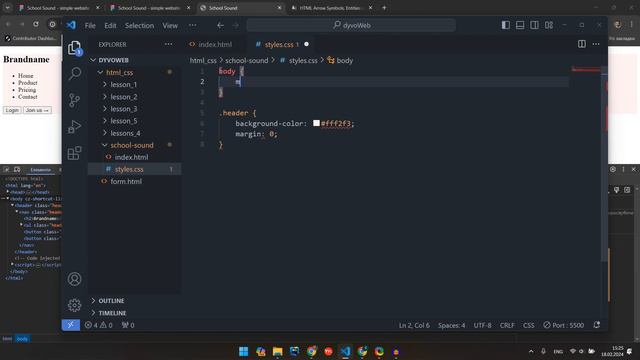
Task: Open the Search view in the activity bar
Action: (74, 74)
